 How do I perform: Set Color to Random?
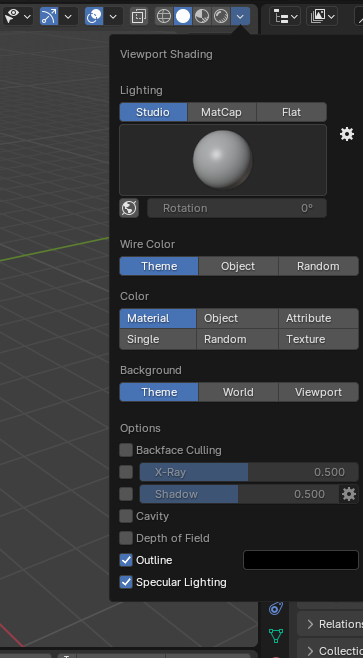click(x=238, y=339)
